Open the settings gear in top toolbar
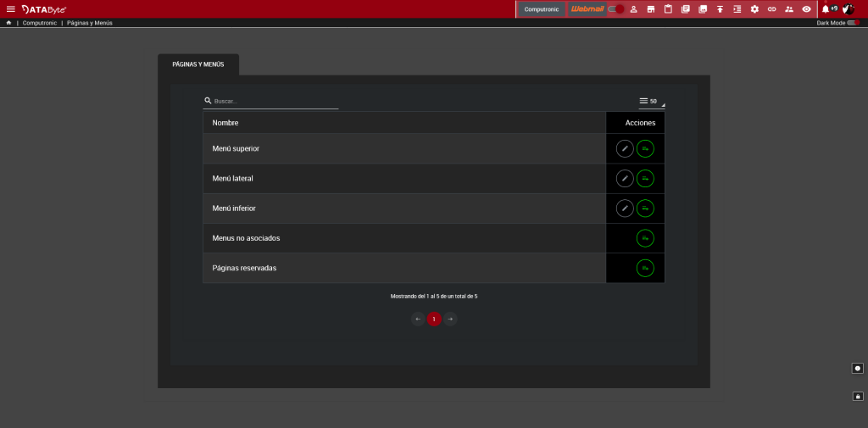This screenshot has height=428, width=868. click(754, 9)
